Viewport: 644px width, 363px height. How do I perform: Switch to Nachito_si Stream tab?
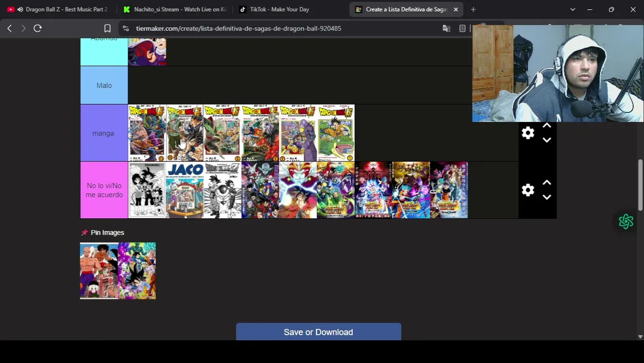click(174, 9)
